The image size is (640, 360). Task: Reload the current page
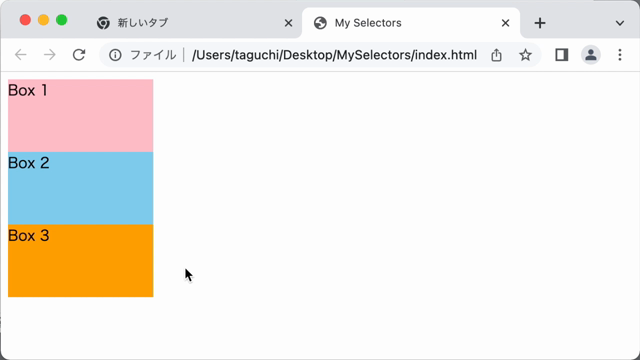point(79,55)
